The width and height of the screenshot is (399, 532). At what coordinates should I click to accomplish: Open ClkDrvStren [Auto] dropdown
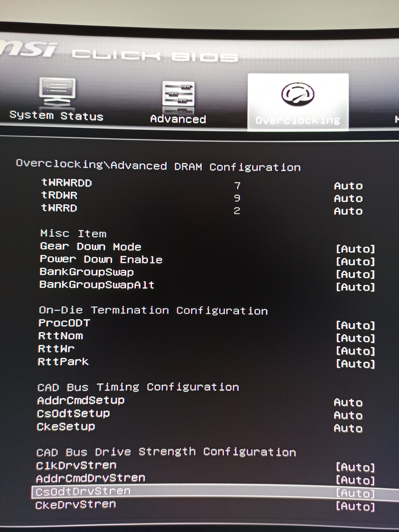355,467
